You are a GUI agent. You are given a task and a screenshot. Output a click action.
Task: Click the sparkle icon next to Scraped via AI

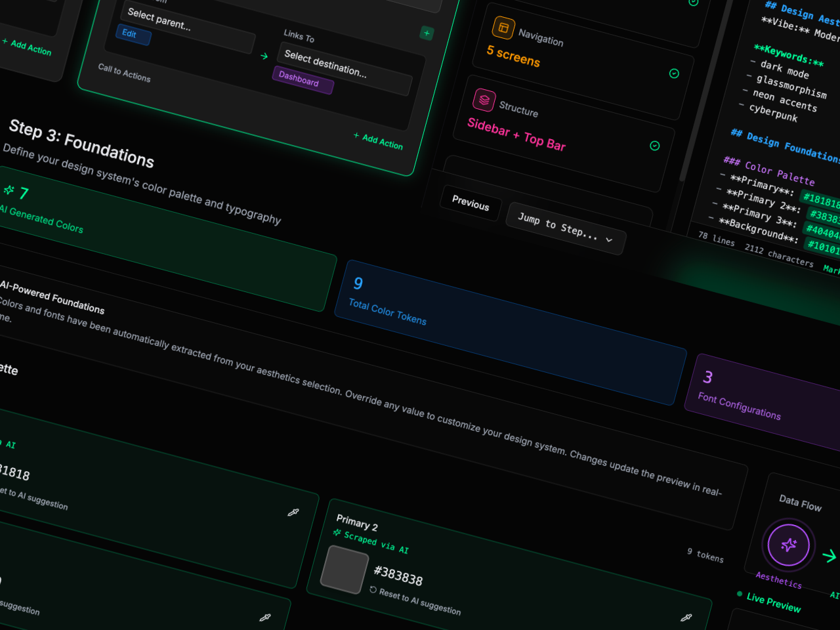tap(337, 533)
